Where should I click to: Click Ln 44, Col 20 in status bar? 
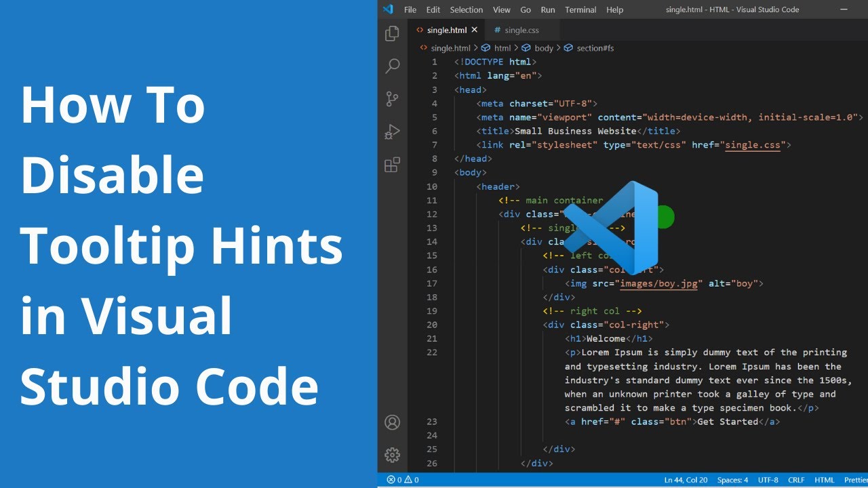[686, 480]
